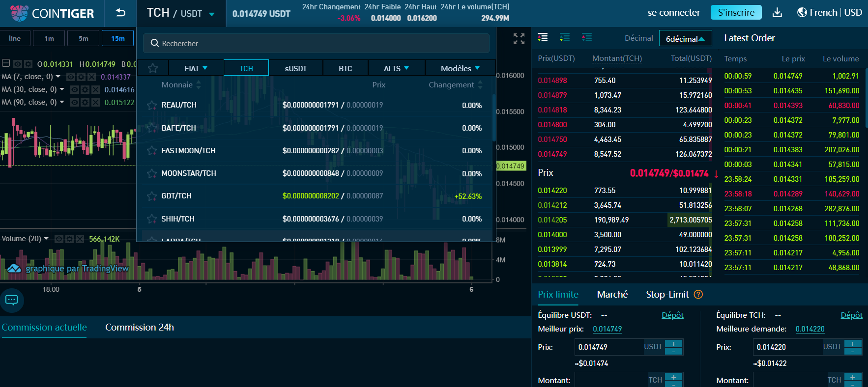Favorite the FASTMOON/TCH pair star
The width and height of the screenshot is (868, 387).
(152, 150)
